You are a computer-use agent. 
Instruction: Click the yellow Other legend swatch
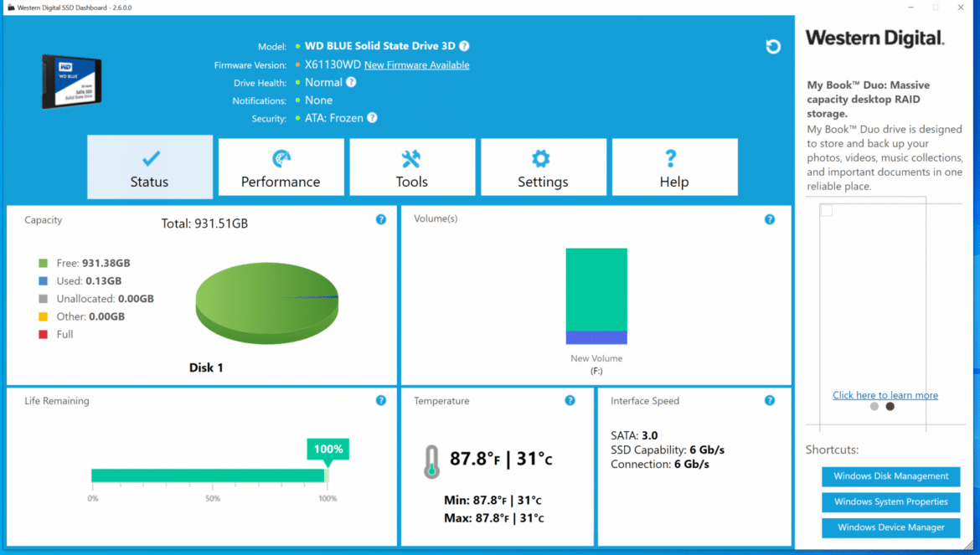[43, 316]
